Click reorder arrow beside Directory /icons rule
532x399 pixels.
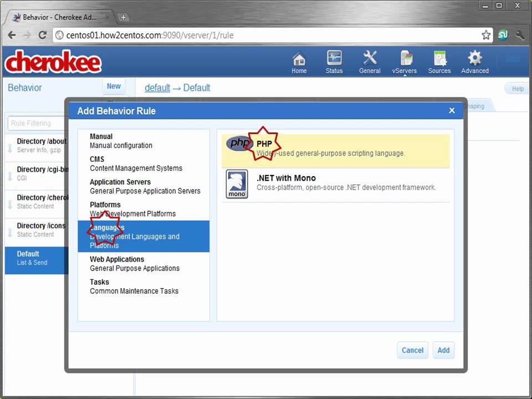tap(10, 232)
